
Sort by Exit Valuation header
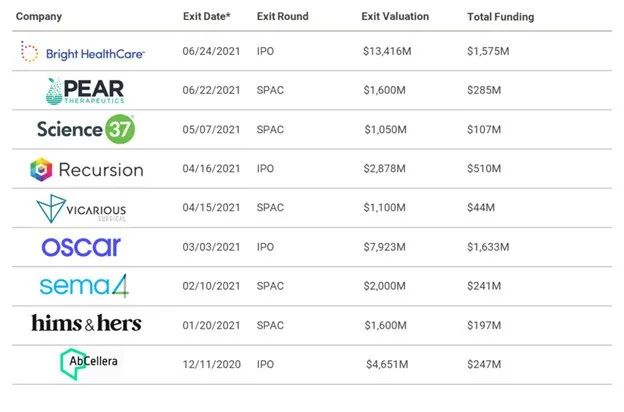pyautogui.click(x=396, y=17)
